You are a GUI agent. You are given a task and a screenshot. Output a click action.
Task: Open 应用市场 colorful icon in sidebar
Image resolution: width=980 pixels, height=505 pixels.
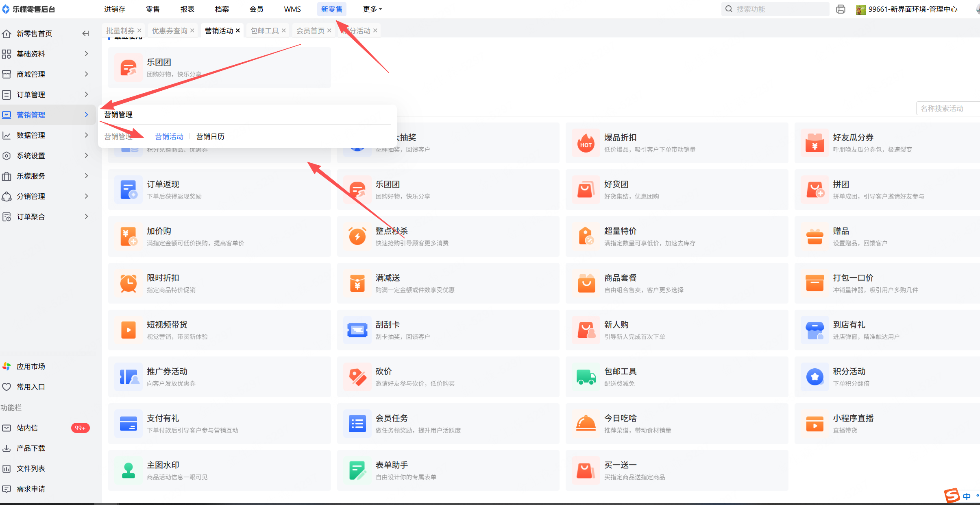(7, 366)
